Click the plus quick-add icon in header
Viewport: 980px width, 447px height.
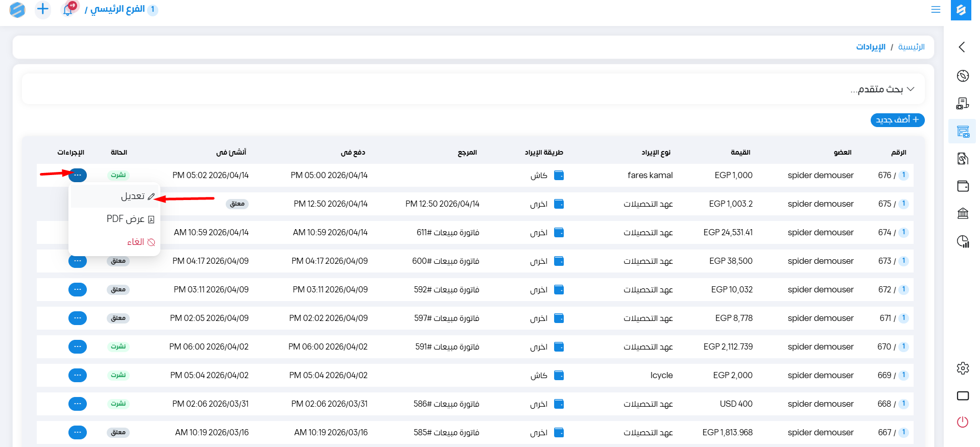(x=43, y=9)
